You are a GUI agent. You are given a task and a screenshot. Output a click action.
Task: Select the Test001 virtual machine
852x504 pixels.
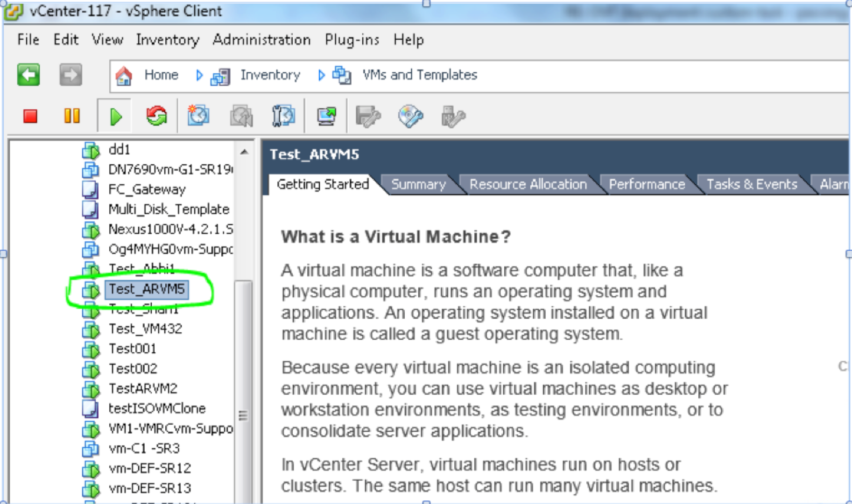coord(133,349)
